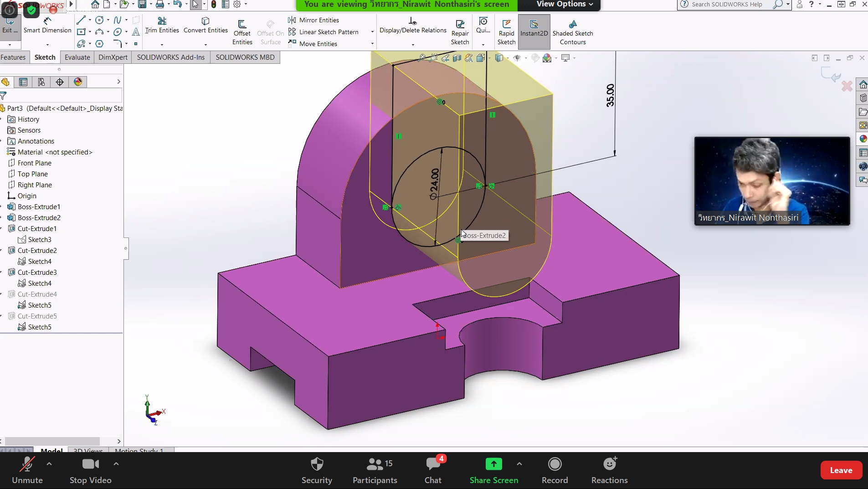Activate the Sketch Fillet tool

(x=118, y=44)
